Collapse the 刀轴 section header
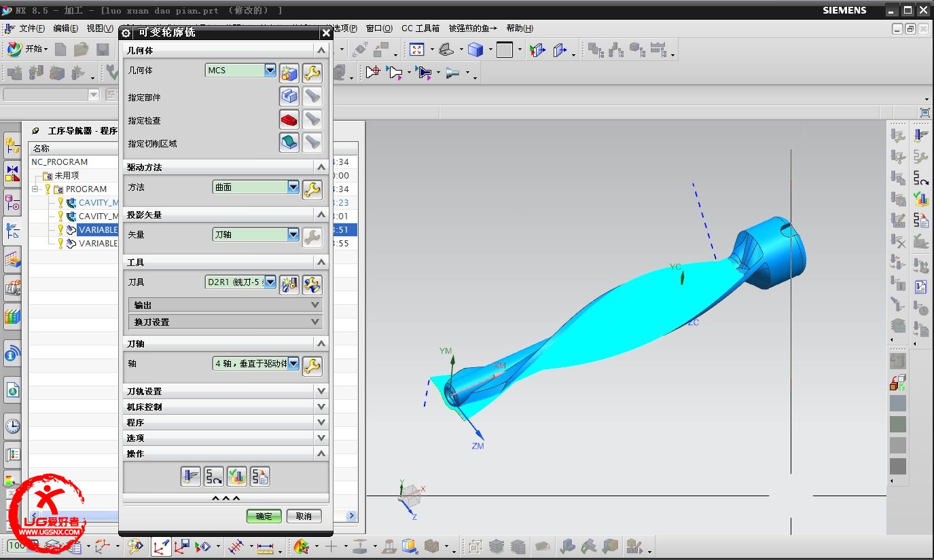This screenshot has width=934, height=560. click(226, 343)
